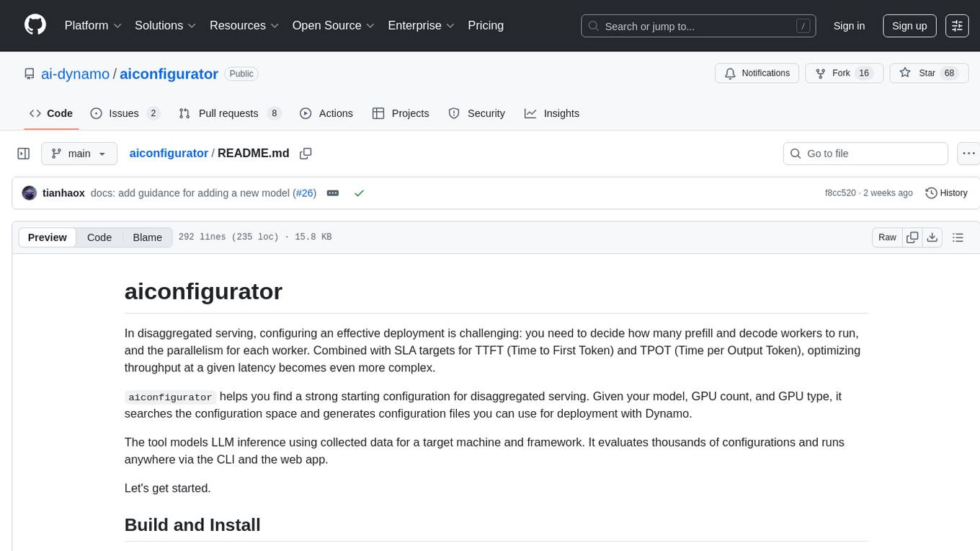This screenshot has height=551, width=980.
Task: Open pull request #26 link
Action: (305, 193)
